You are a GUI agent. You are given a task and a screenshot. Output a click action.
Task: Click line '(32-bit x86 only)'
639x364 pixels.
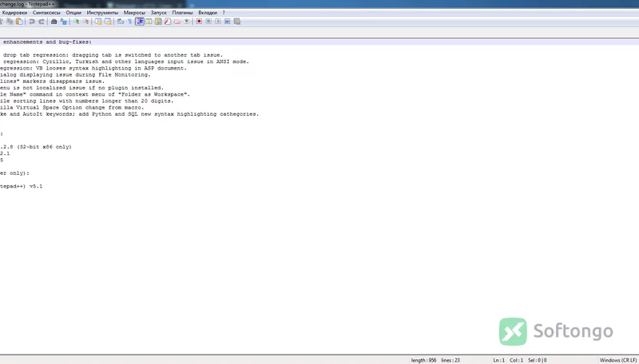(x=36, y=147)
